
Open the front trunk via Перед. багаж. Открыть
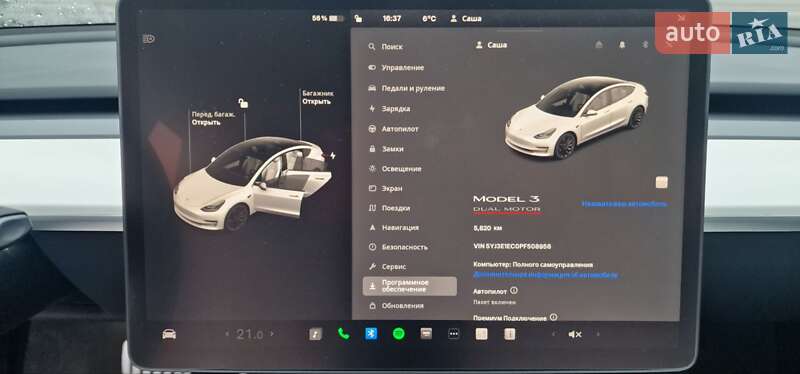[x=213, y=118]
